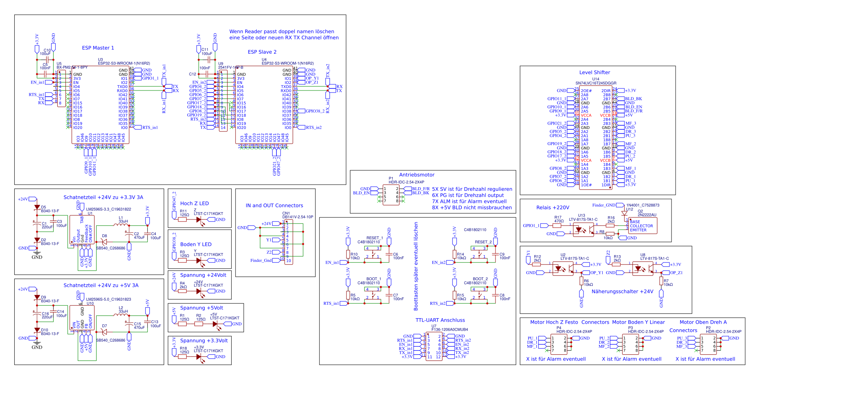This screenshot has height=410, width=868.
Task: Click the 'Näherungsschalter +24V' label
Action: 622,292
